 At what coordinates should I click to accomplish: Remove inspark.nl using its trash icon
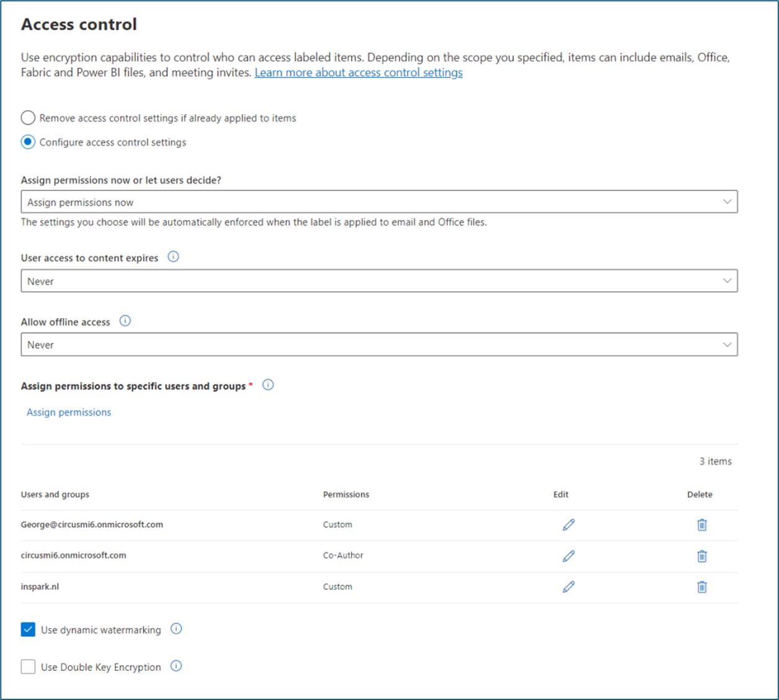(x=701, y=587)
